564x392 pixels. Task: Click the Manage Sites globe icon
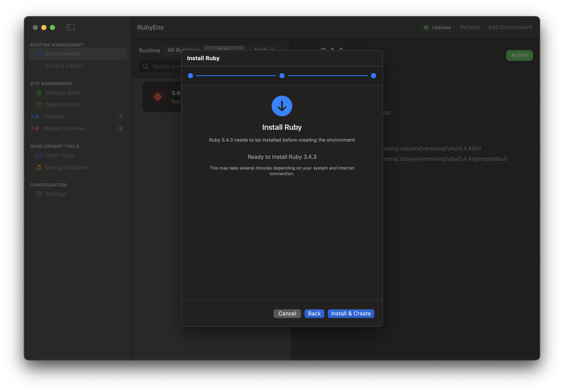click(39, 93)
